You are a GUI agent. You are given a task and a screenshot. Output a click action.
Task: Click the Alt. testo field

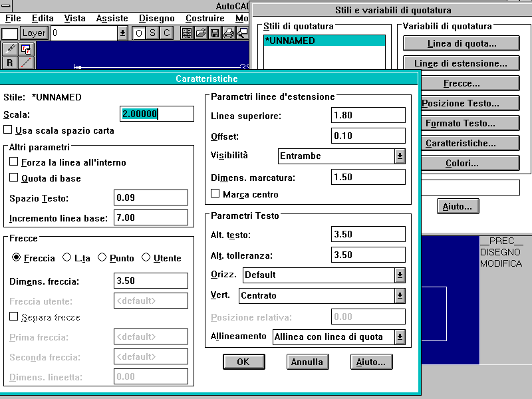coord(368,234)
